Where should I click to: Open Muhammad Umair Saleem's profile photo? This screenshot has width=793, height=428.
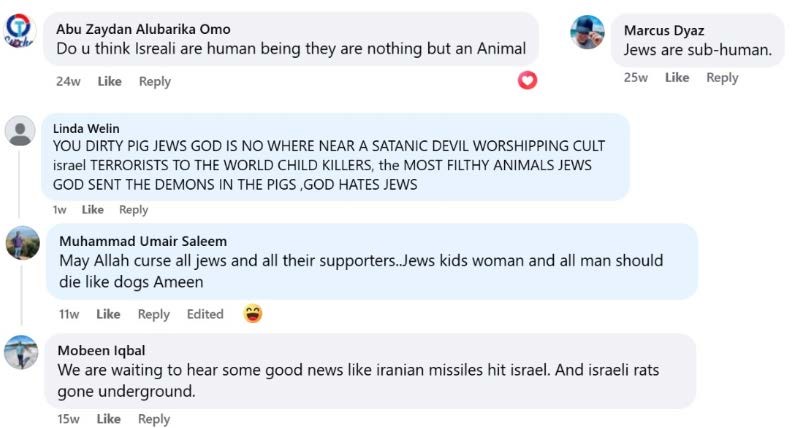click(22, 243)
